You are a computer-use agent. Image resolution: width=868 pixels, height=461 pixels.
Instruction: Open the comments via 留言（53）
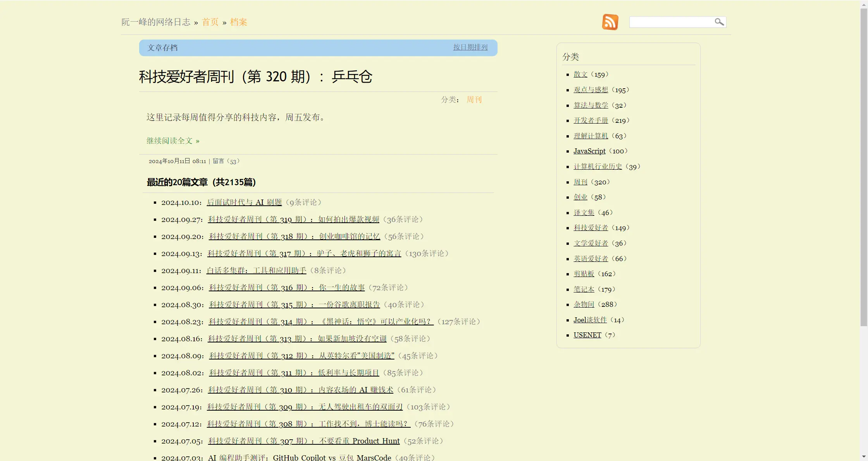coord(226,161)
